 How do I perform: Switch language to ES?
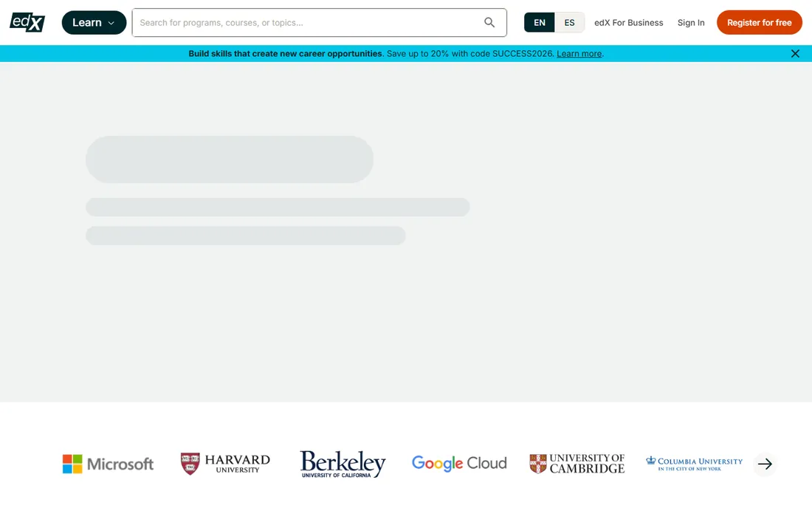pos(569,23)
